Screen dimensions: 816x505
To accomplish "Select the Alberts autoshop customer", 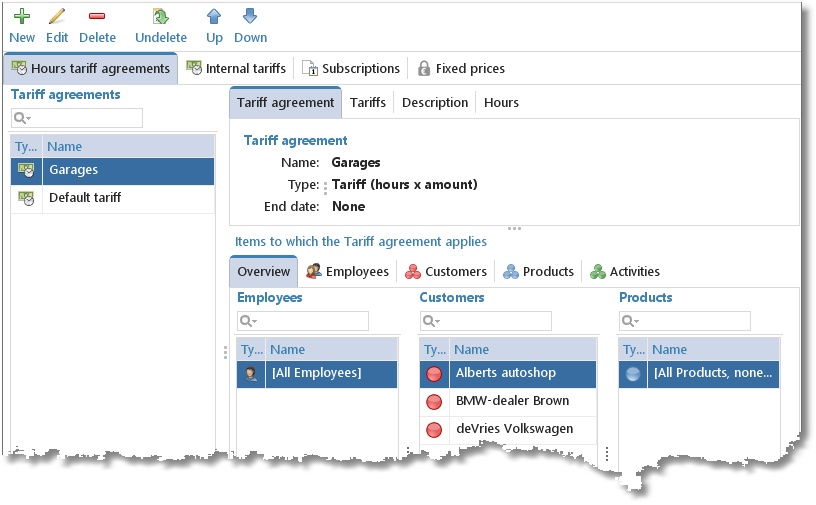I will click(x=508, y=374).
